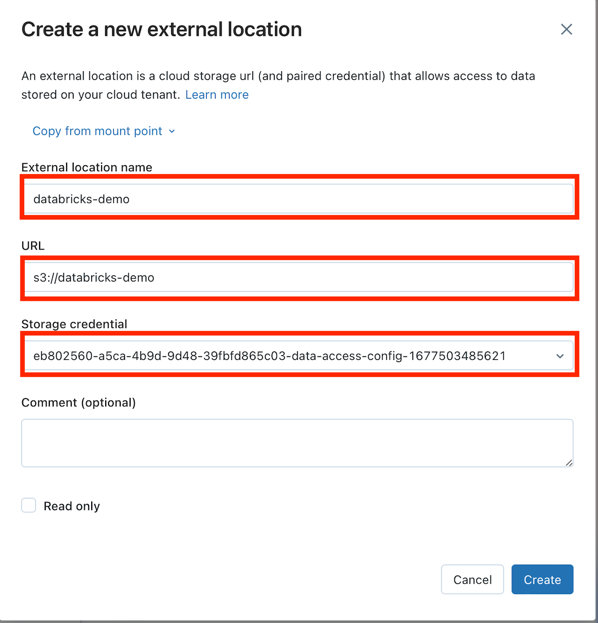Click the URL field label

(33, 246)
